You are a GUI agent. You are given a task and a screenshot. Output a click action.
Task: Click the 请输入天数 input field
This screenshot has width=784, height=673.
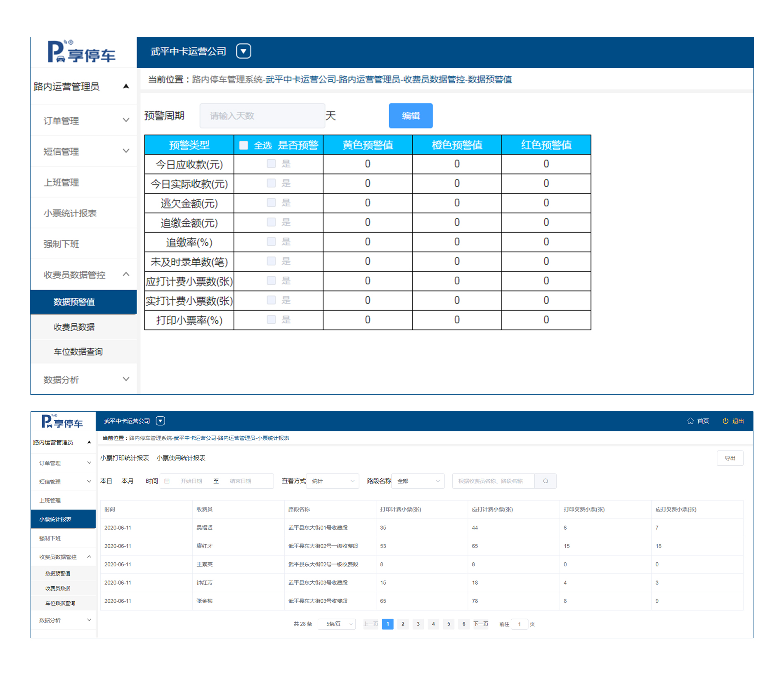coord(262,116)
